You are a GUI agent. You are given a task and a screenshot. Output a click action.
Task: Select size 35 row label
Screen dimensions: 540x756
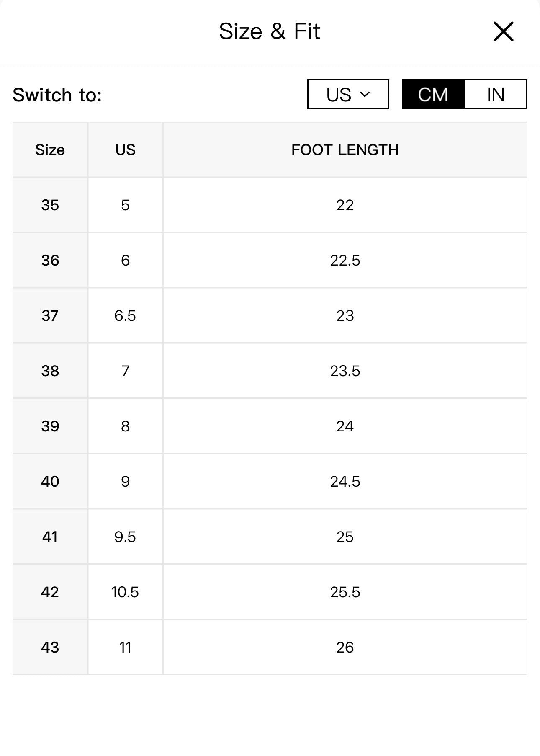50,205
